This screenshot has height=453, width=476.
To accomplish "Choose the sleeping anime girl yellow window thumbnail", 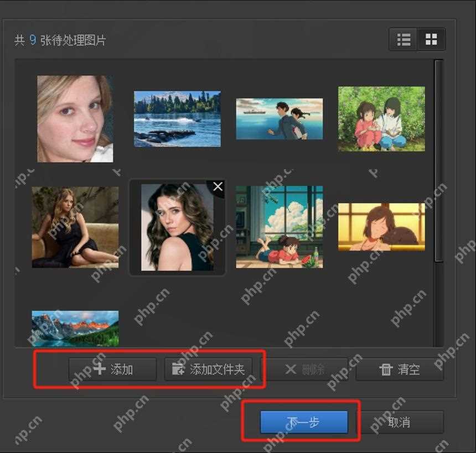I will (381, 227).
